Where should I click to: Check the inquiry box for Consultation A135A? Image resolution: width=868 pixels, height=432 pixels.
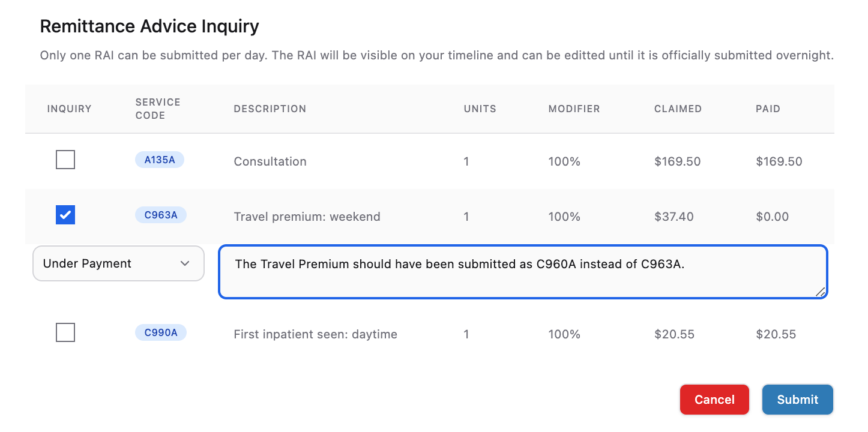point(65,160)
